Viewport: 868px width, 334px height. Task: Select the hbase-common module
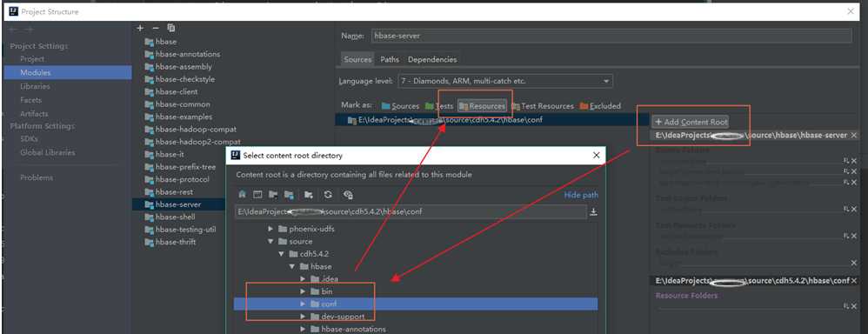click(x=177, y=104)
